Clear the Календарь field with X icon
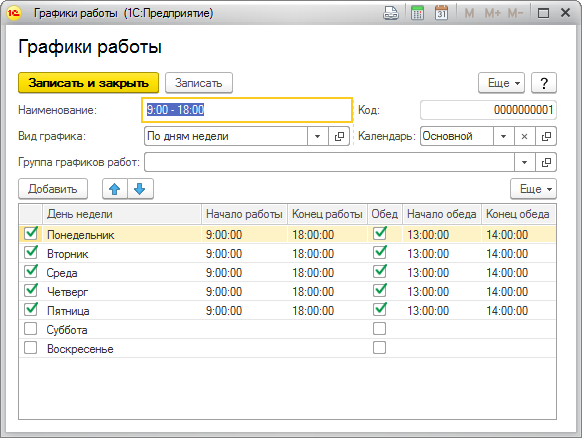 524,136
